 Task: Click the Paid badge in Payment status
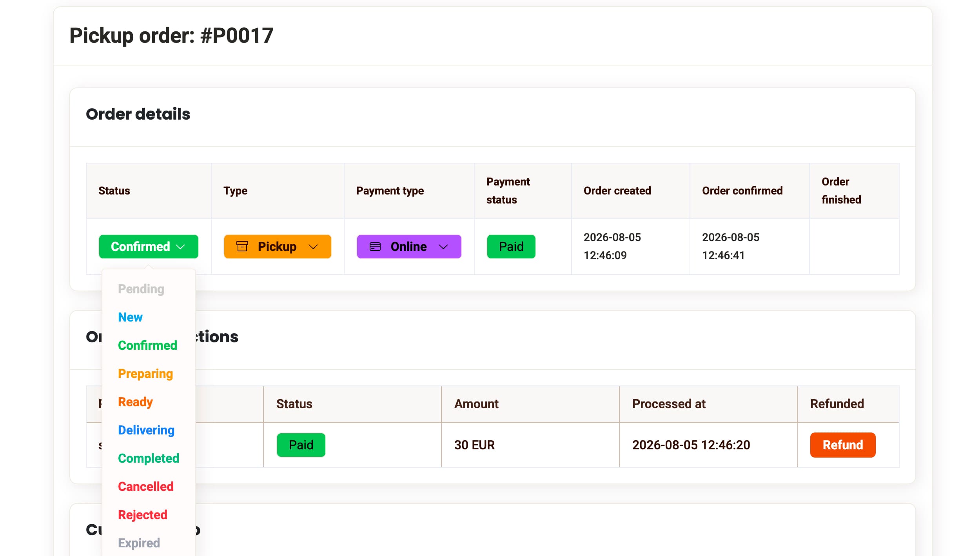click(x=511, y=247)
